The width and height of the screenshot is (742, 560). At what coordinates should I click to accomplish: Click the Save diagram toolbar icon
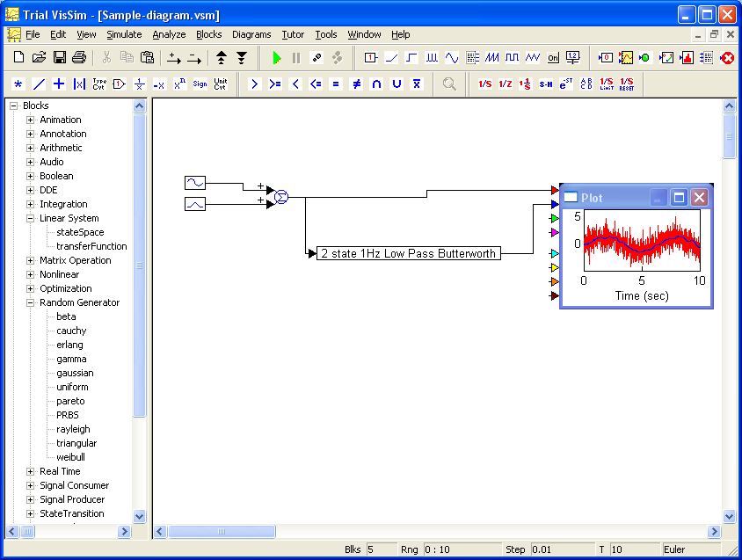pyautogui.click(x=60, y=58)
